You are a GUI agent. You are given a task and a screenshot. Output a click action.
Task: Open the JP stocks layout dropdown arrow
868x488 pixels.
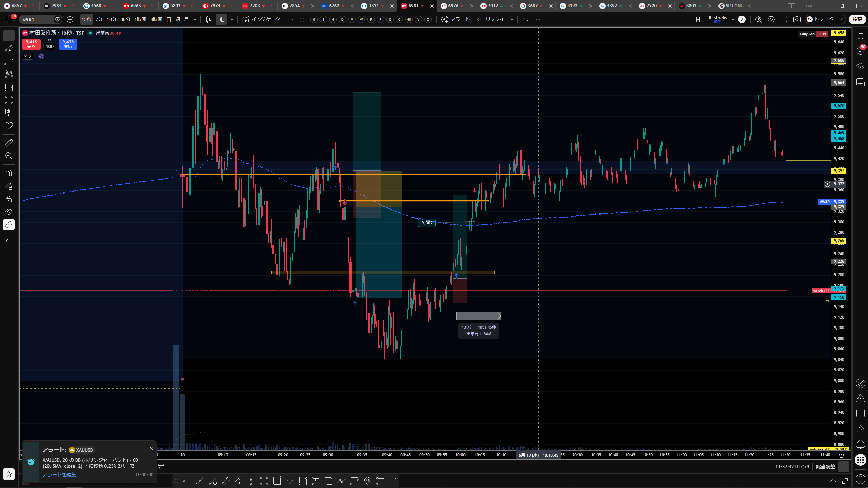[733, 19]
